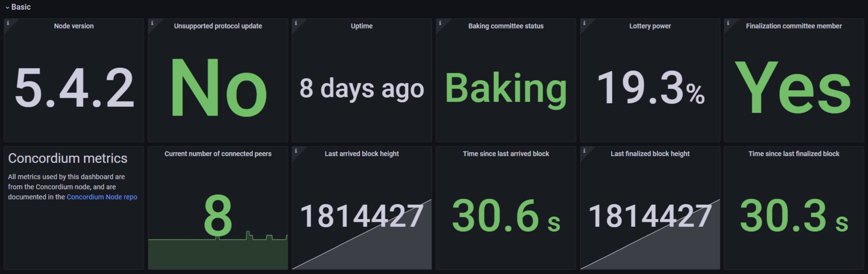The height and width of the screenshot is (274, 868).
Task: Open the Uptime panel title menu
Action: [x=361, y=26]
